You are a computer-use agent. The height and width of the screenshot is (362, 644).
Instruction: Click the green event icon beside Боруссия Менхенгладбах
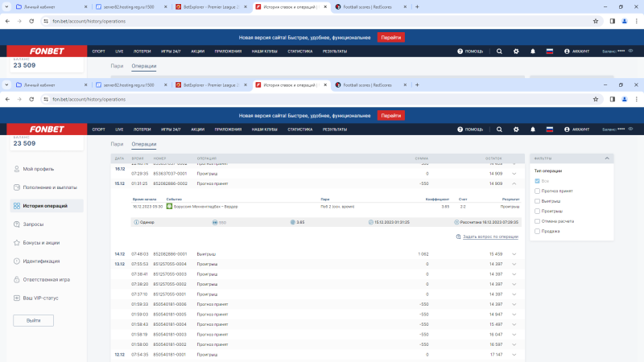169,206
